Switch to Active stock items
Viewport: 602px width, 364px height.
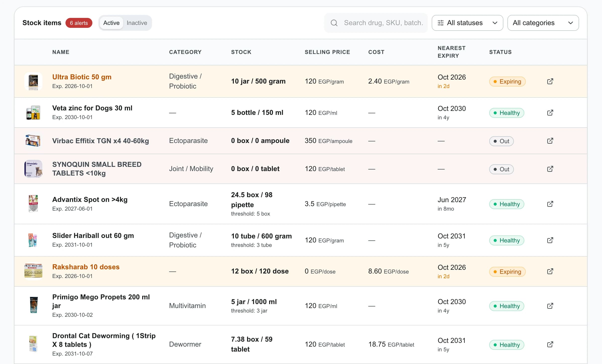click(x=111, y=23)
